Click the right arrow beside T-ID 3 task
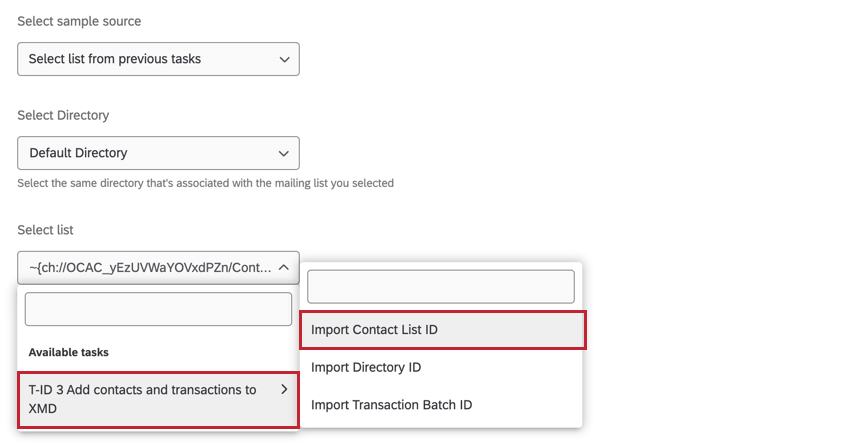This screenshot has width=850, height=445. (x=283, y=389)
